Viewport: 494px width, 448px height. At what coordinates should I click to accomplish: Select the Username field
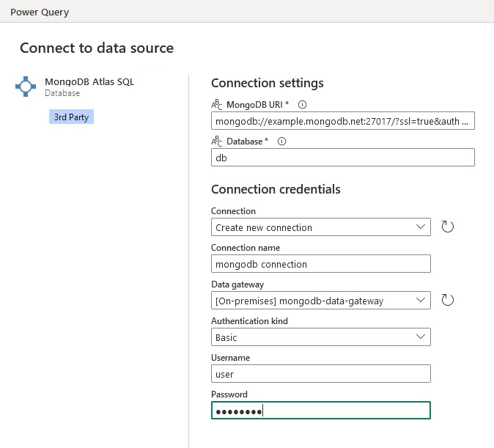tap(320, 374)
